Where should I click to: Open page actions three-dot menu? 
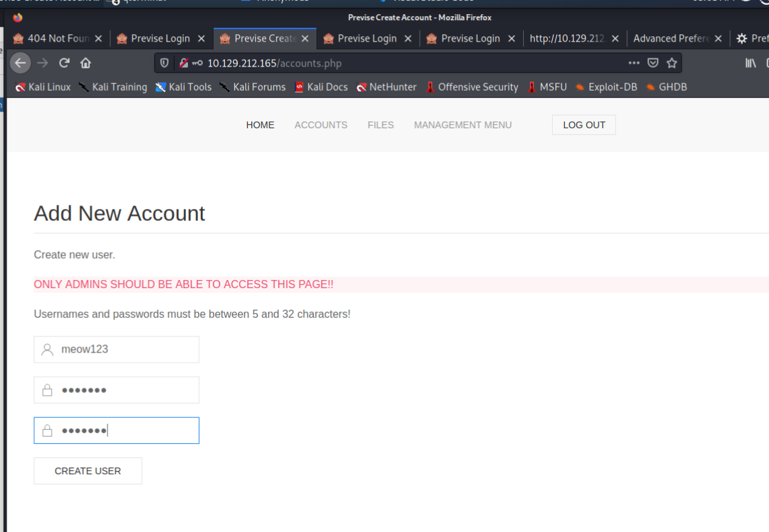tap(634, 63)
